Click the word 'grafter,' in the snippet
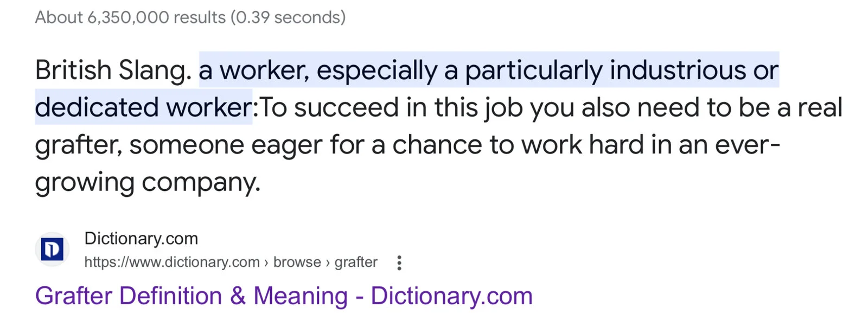Image resolution: width=868 pixels, height=320 pixels. pos(78,145)
